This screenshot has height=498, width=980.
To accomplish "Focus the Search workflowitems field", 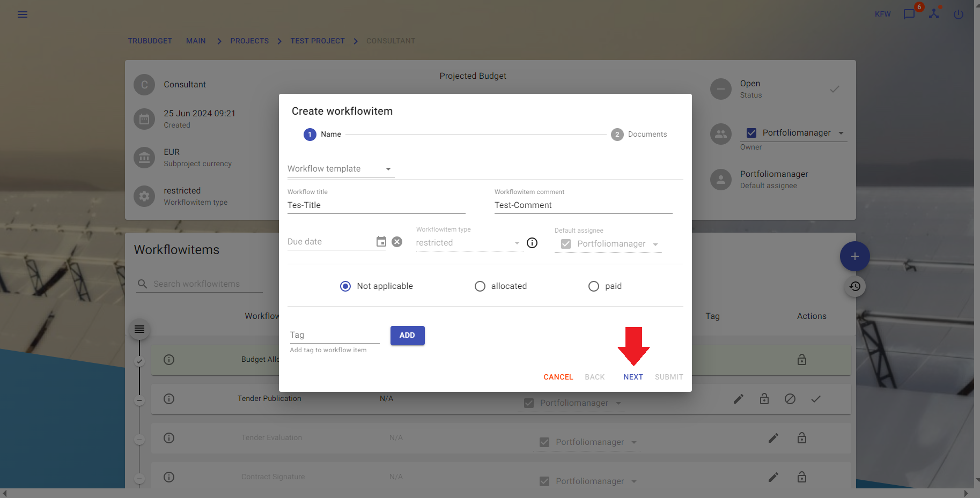I will (208, 284).
